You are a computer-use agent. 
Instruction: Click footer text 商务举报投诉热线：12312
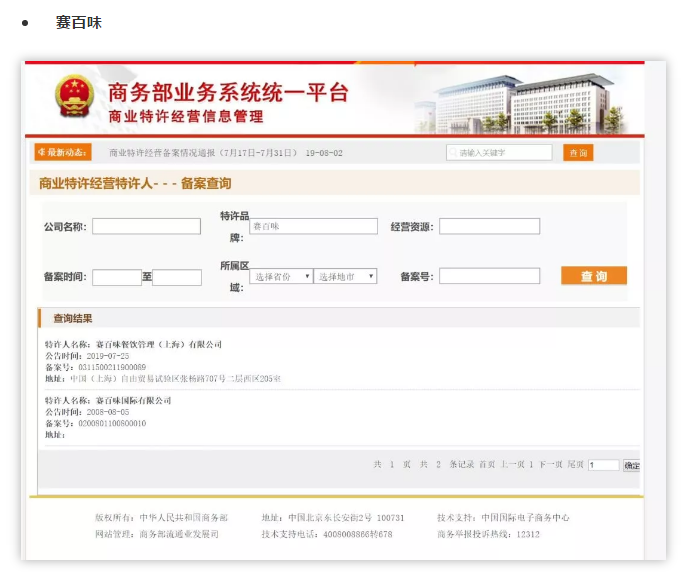tap(488, 534)
